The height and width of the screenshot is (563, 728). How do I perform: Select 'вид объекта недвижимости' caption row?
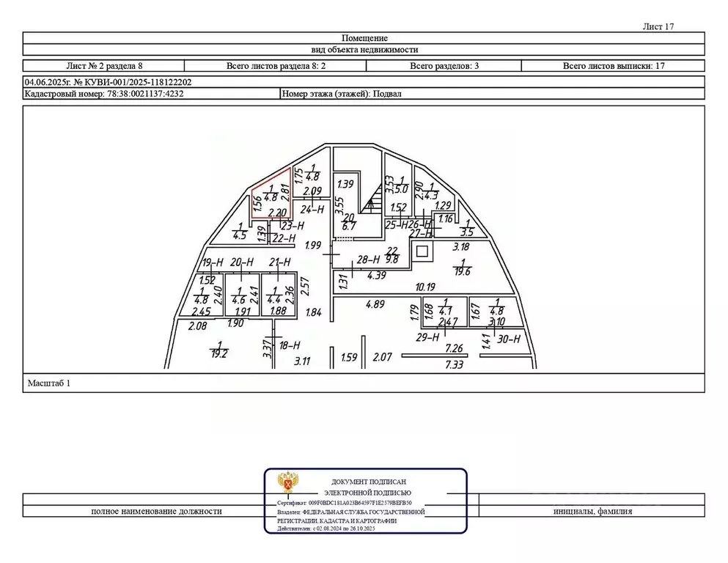pyautogui.click(x=364, y=50)
